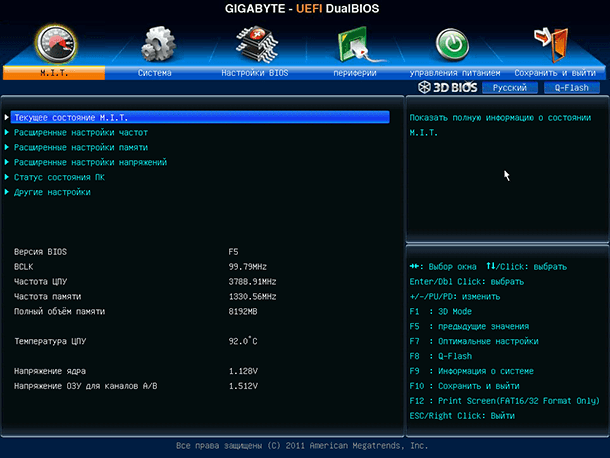Click the +/-/PU/PD: изменить hint

[x=455, y=297]
